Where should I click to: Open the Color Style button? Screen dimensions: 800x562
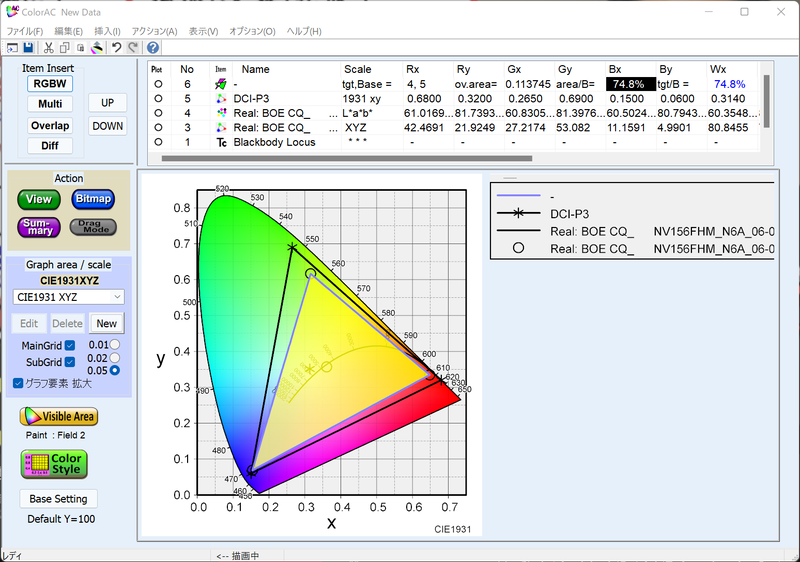tap(55, 464)
